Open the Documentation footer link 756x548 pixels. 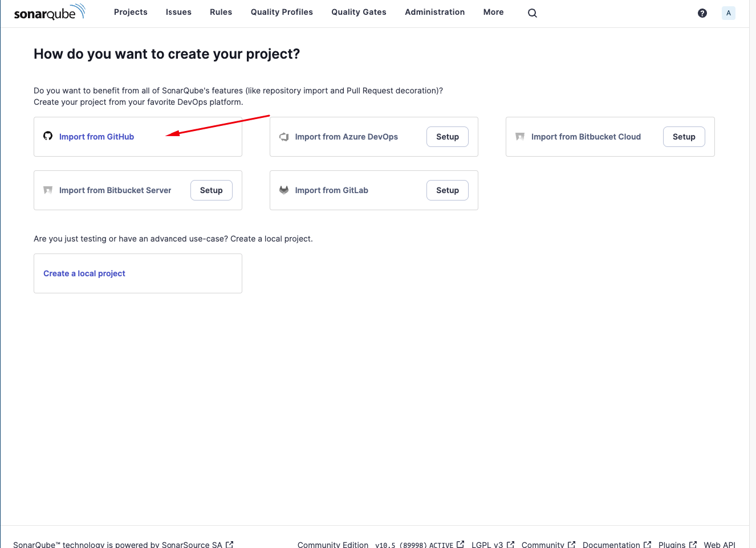611,545
